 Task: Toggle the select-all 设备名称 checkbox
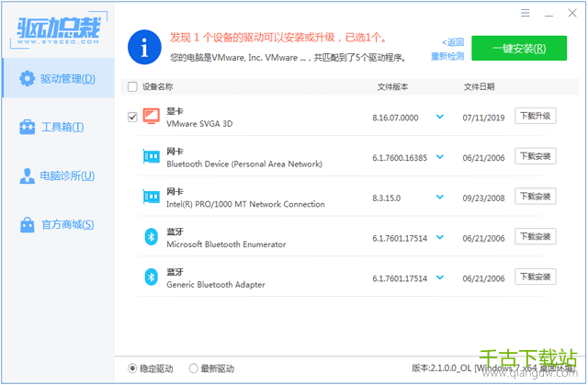[132, 87]
